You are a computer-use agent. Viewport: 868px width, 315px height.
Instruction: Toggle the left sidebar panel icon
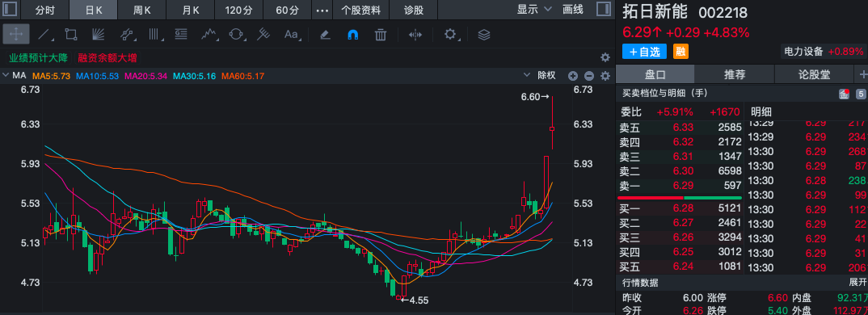[11, 10]
